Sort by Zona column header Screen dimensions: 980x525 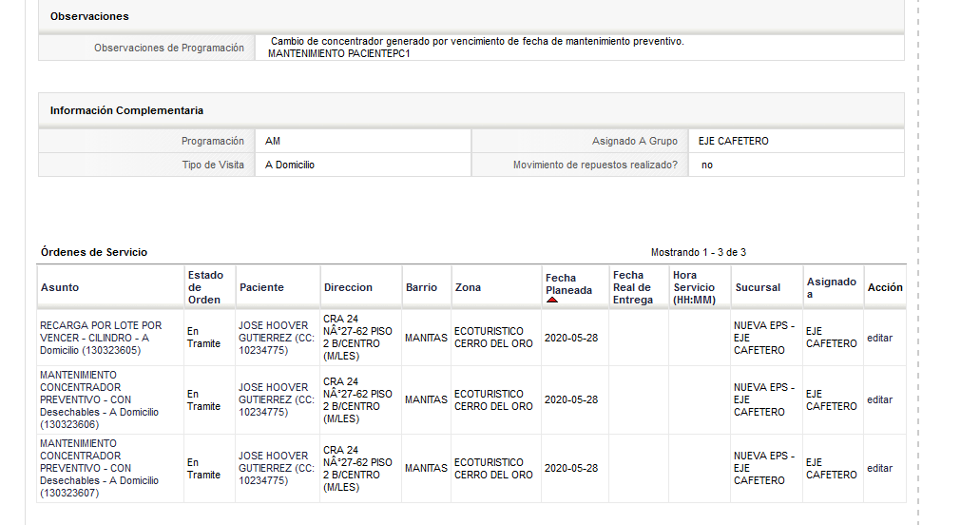coord(468,287)
